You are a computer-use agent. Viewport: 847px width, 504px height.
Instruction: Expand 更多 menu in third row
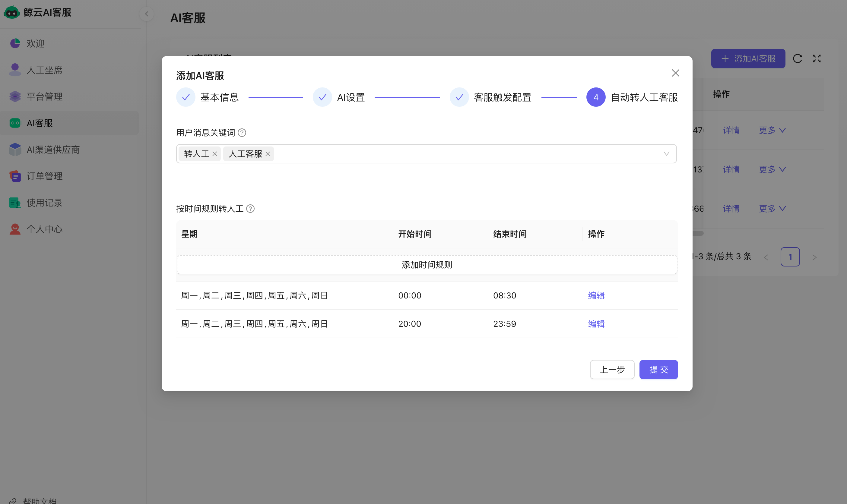click(x=772, y=209)
